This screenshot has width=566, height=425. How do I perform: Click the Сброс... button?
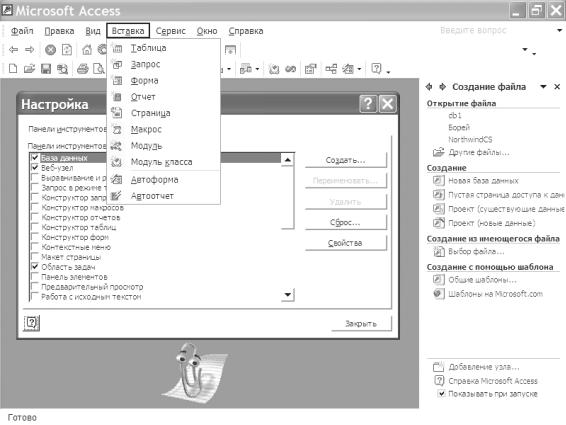(345, 222)
